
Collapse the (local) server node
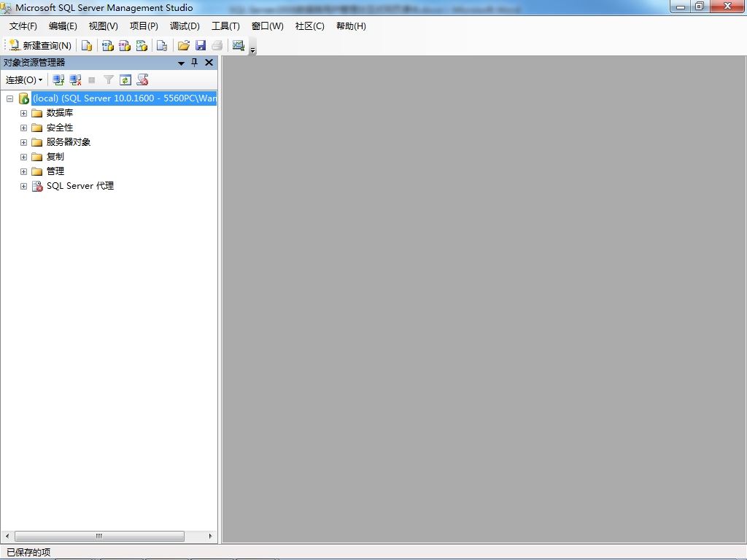coord(9,98)
